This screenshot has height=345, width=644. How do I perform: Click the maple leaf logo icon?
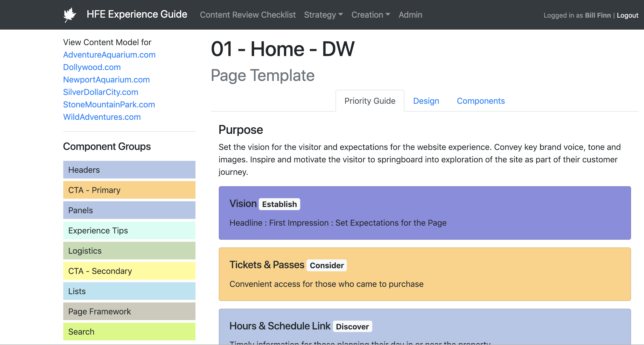[x=70, y=15]
